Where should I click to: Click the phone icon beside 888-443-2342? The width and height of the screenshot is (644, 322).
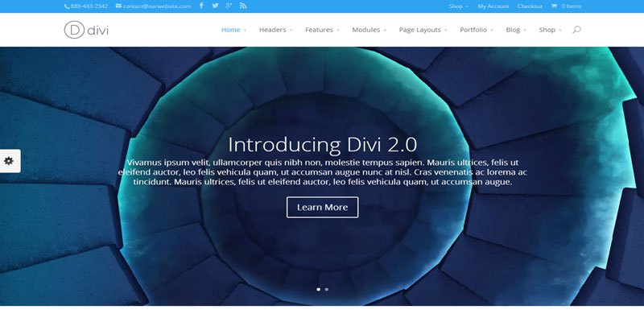pyautogui.click(x=67, y=6)
